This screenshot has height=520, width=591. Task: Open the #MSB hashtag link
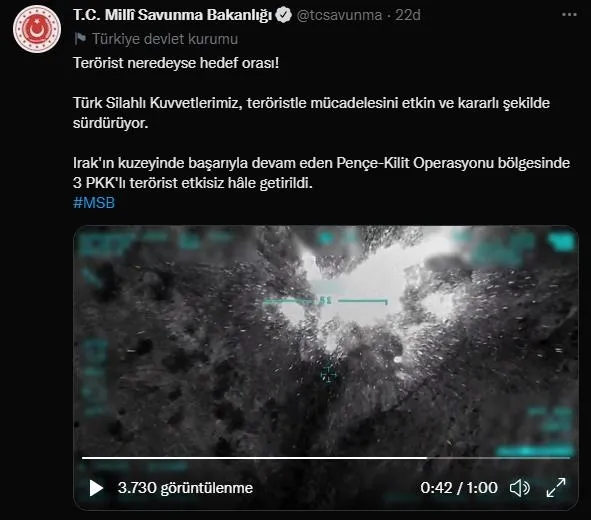[x=94, y=203]
